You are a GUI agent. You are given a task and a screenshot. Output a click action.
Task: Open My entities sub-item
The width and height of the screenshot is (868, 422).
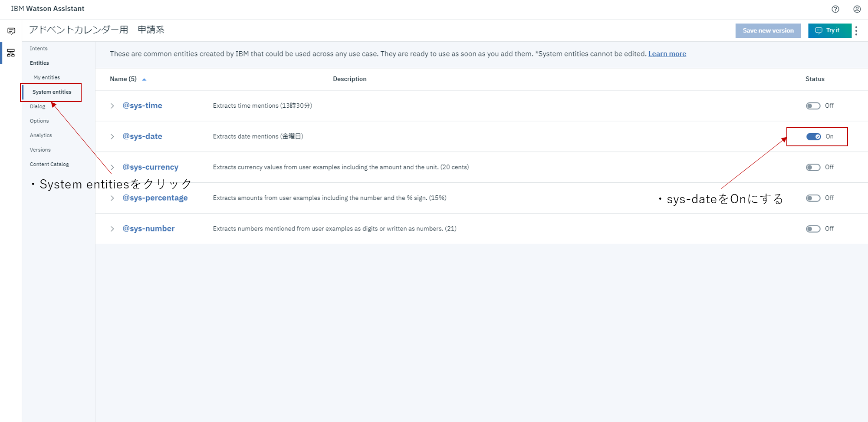pos(47,78)
